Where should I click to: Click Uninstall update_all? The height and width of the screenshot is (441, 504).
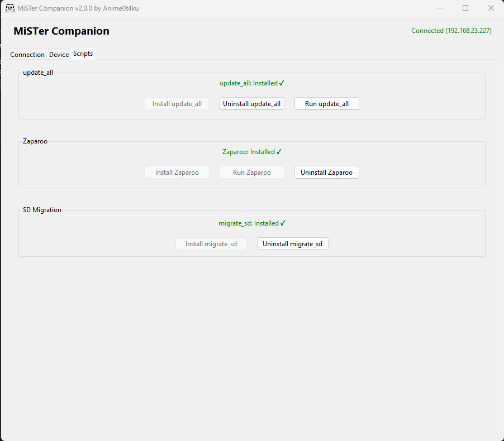point(251,104)
